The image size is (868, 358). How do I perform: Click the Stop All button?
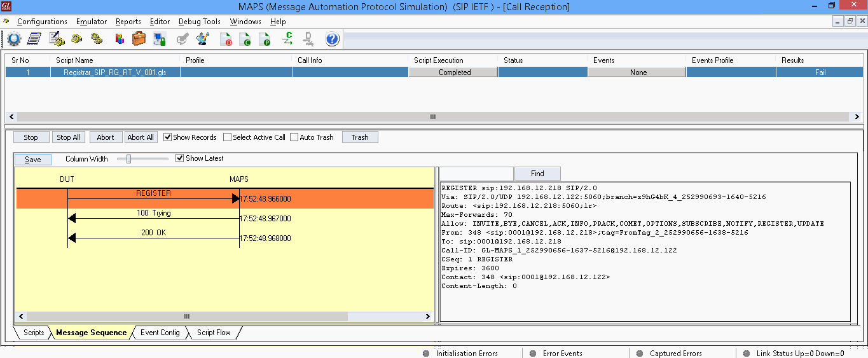coord(68,137)
